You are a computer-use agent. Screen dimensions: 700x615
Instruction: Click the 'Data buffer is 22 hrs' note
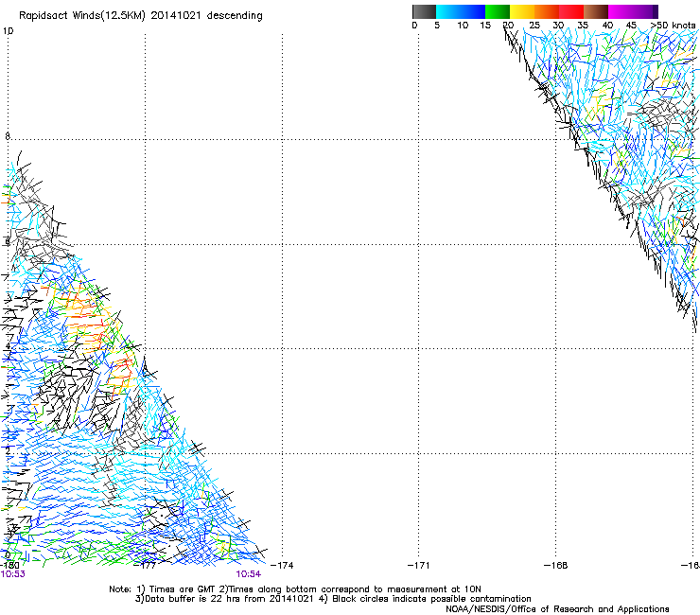333,599
